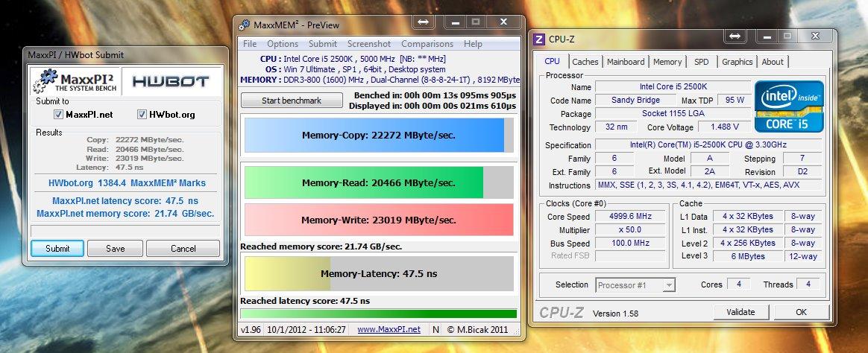Close the CPU-Z window
Viewport: 868px width, 353px height.
(815, 36)
